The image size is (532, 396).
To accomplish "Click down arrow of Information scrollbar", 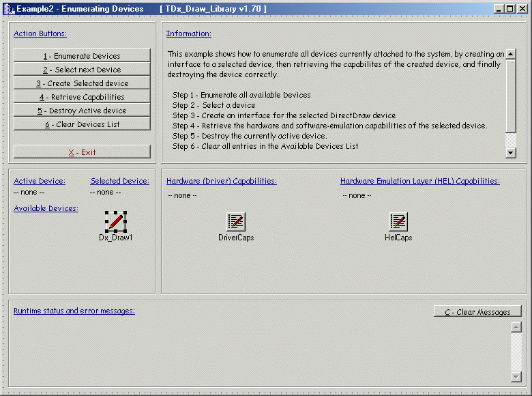I will (x=511, y=154).
